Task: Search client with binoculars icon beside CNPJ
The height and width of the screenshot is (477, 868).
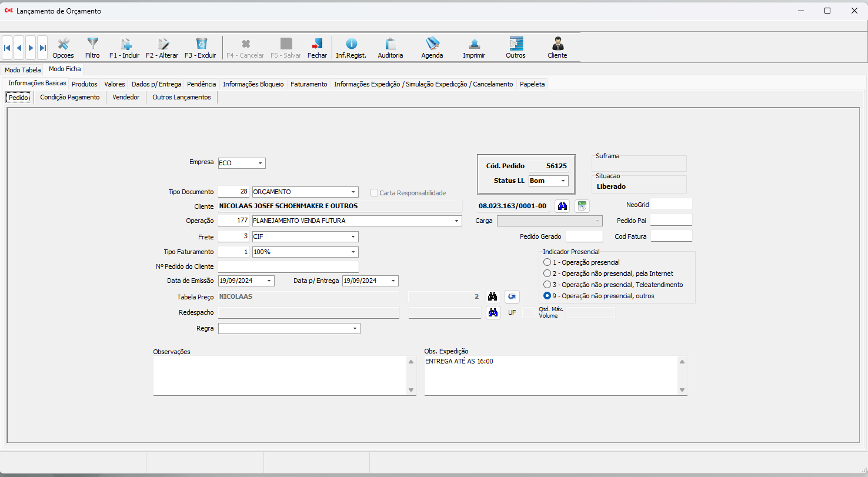Action: click(x=562, y=206)
